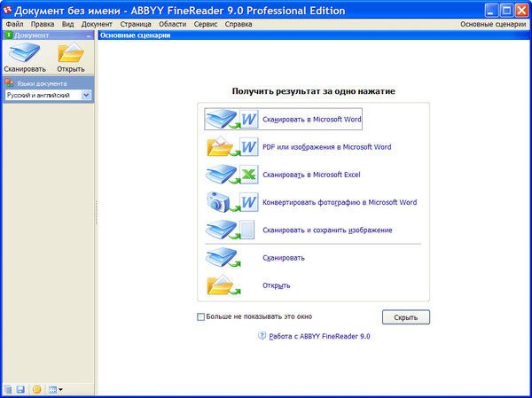Choose Конвертировать фотографию в Microsoft Word
The height and width of the screenshot is (398, 532).
click(311, 202)
